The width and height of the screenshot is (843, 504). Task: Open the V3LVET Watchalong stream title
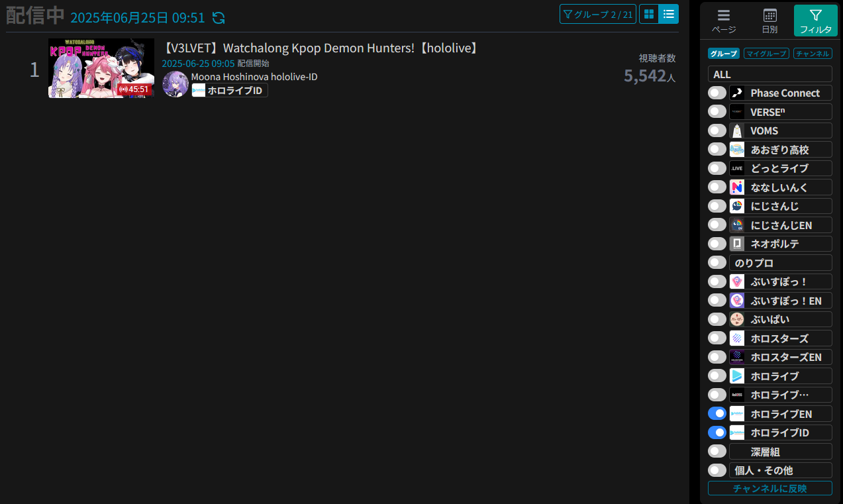[x=321, y=48]
